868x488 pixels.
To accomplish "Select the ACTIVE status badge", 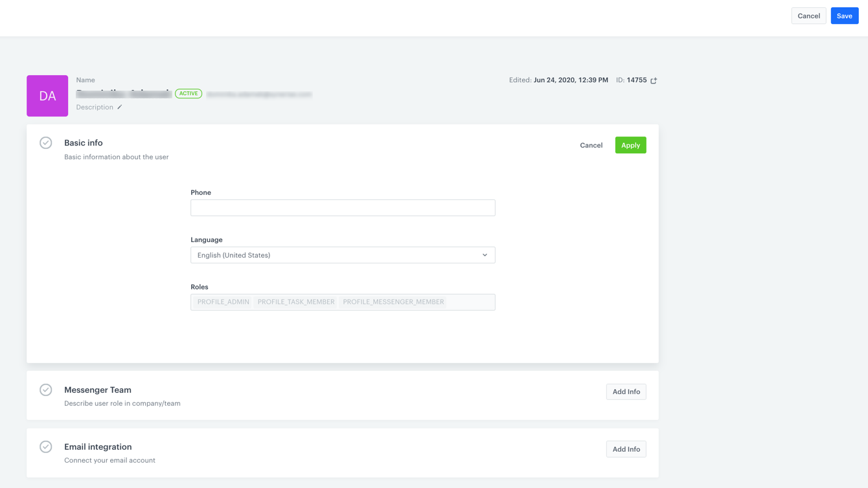I will pyautogui.click(x=188, y=93).
